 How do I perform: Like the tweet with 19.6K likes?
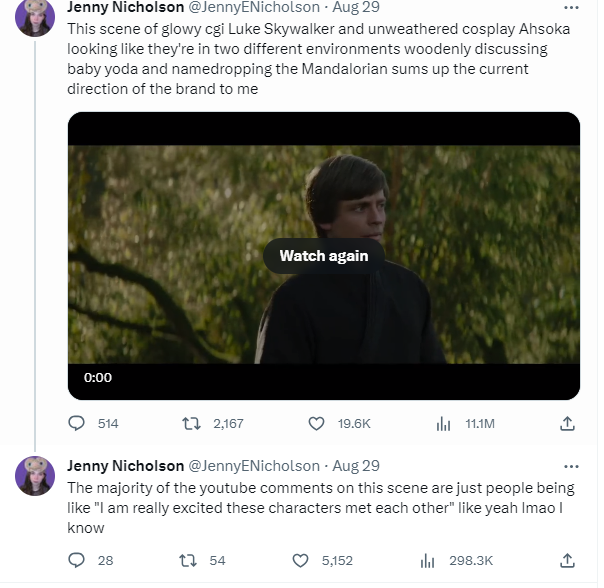click(317, 424)
